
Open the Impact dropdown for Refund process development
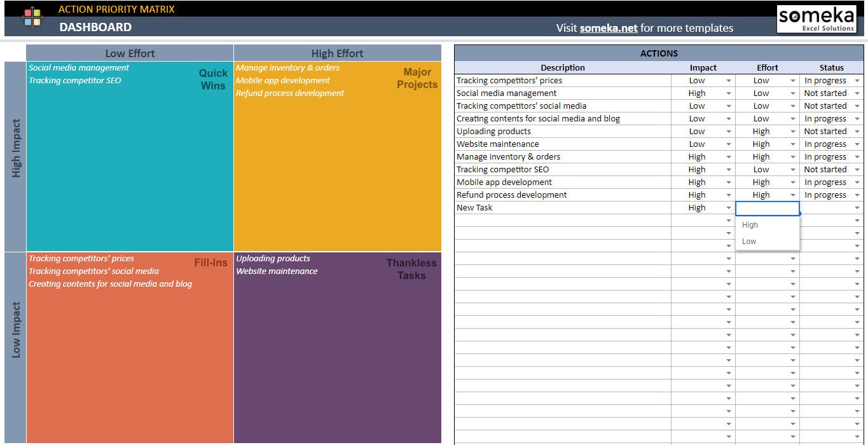click(729, 195)
